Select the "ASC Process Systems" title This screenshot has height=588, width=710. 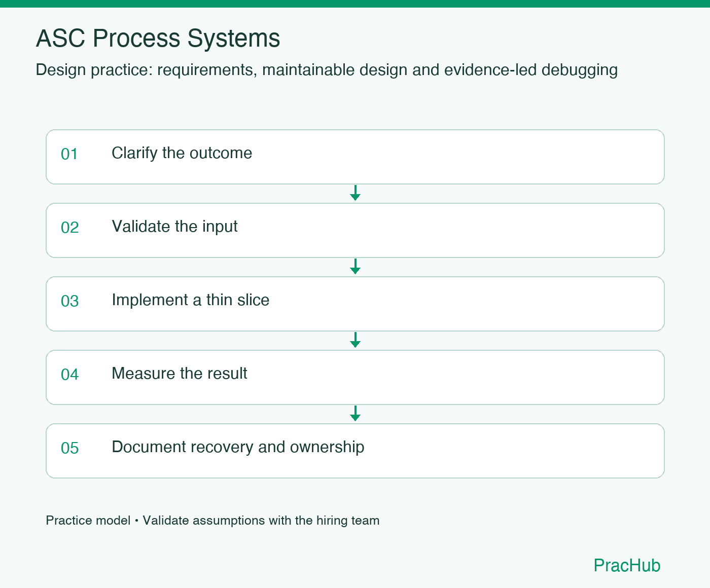point(158,39)
